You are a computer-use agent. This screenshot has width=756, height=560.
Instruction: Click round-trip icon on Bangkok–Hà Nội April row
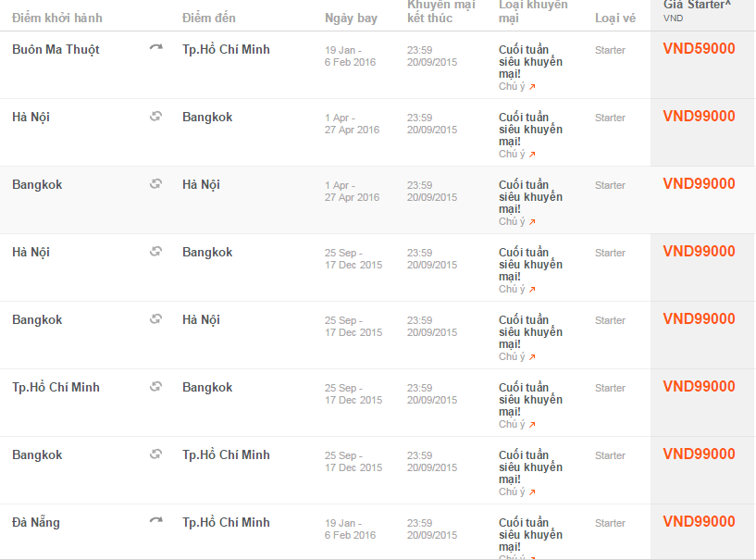[155, 184]
